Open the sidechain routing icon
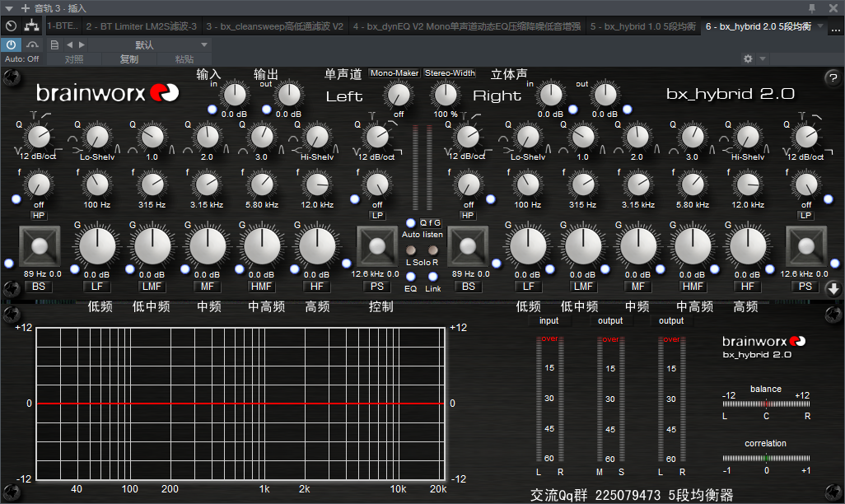845x504 pixels. point(32,26)
